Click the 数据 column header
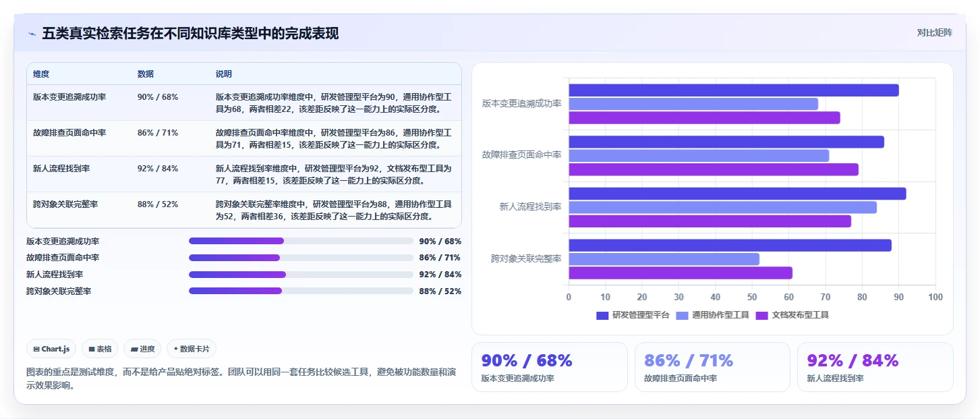980x419 pixels. tap(146, 74)
